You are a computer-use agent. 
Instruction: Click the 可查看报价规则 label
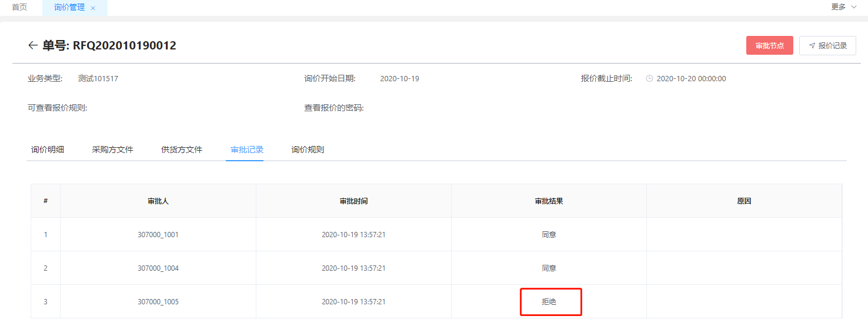click(x=57, y=108)
